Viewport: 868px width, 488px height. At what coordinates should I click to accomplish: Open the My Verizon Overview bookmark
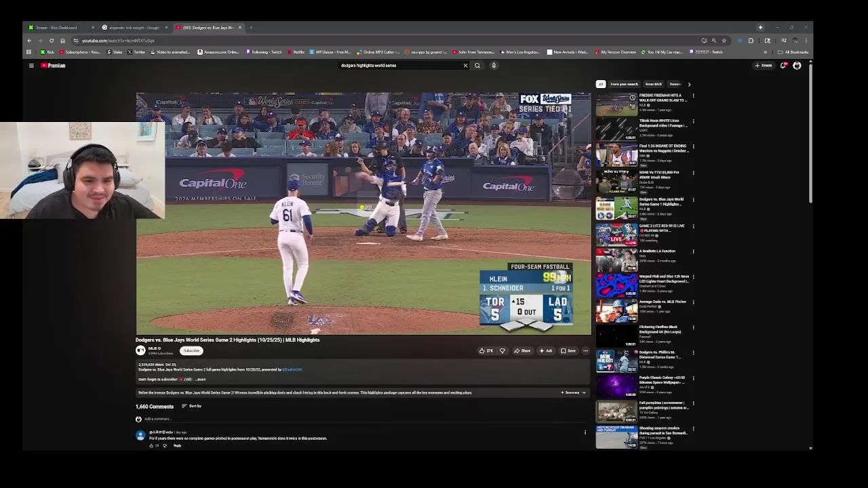coord(615,52)
